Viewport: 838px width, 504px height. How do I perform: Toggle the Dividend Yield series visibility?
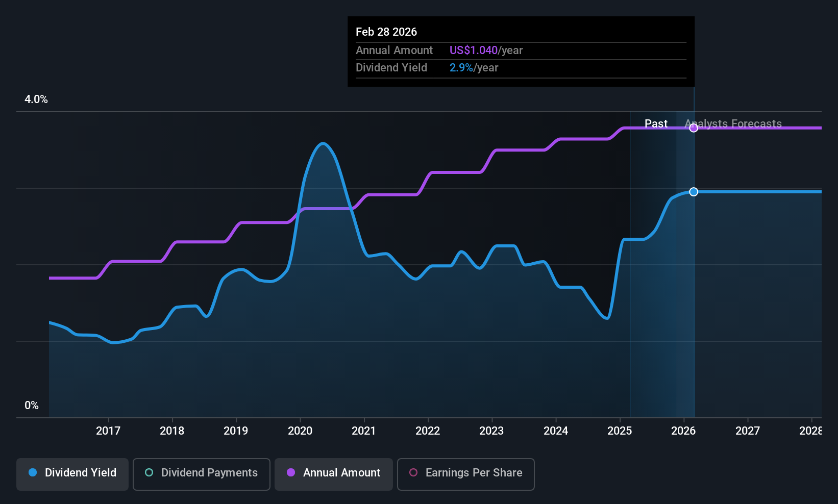click(x=72, y=473)
